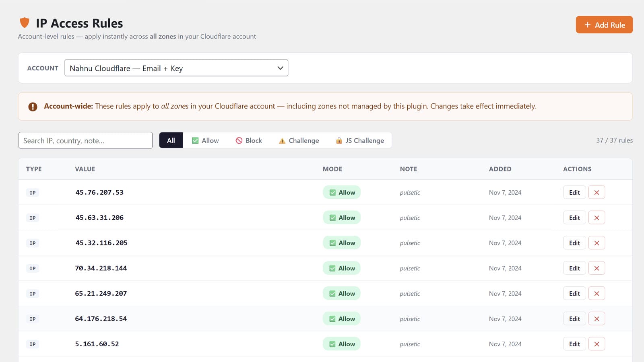Filter rules by JS Challenge mode
This screenshot has height=362, width=644.
coord(359,140)
